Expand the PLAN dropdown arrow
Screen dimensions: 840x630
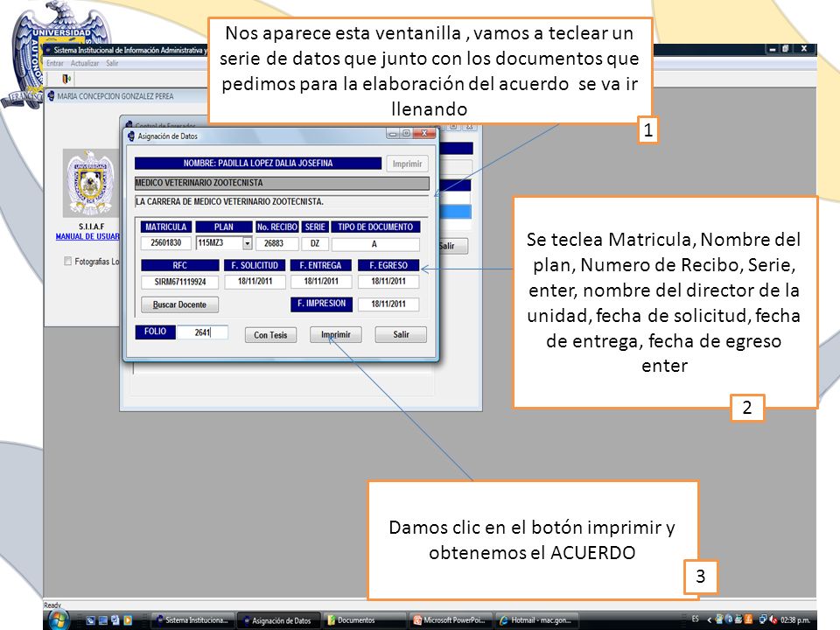pos(247,243)
